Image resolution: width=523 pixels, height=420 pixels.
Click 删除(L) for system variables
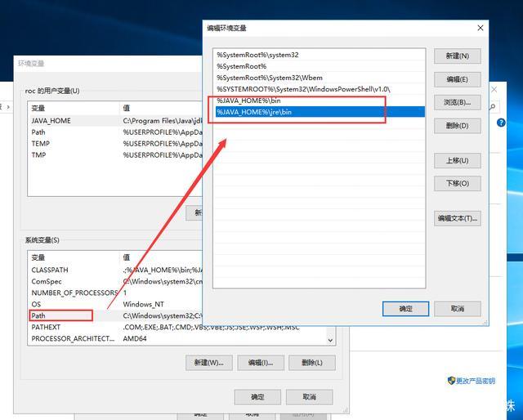click(x=312, y=363)
